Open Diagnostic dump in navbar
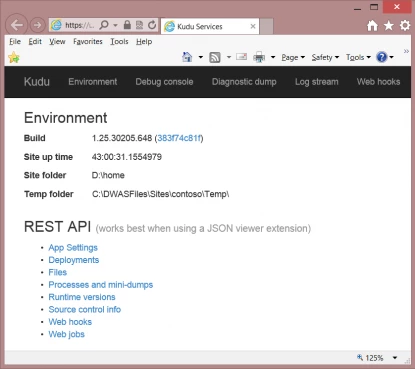 tap(244, 82)
